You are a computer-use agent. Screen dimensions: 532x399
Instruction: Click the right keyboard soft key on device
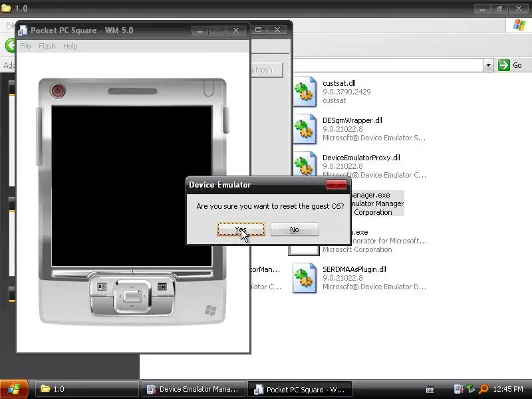[x=162, y=287]
